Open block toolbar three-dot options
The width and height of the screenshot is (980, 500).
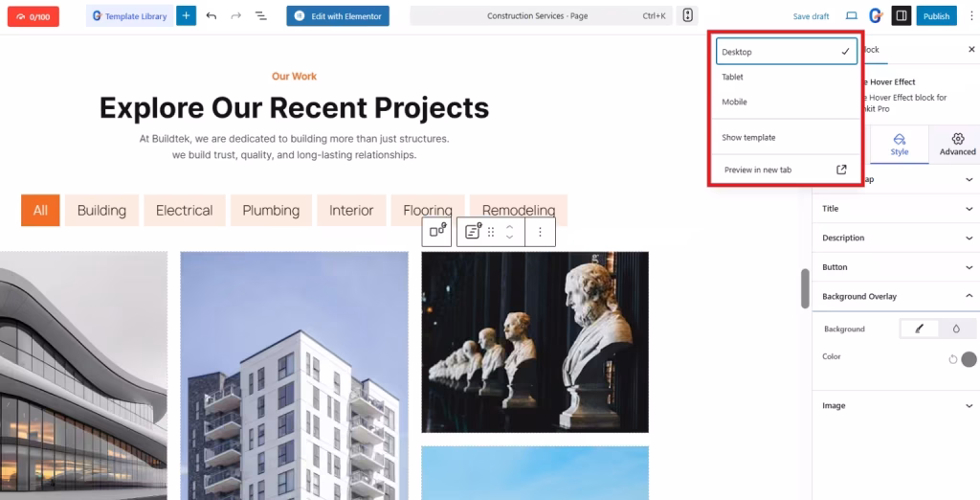541,232
